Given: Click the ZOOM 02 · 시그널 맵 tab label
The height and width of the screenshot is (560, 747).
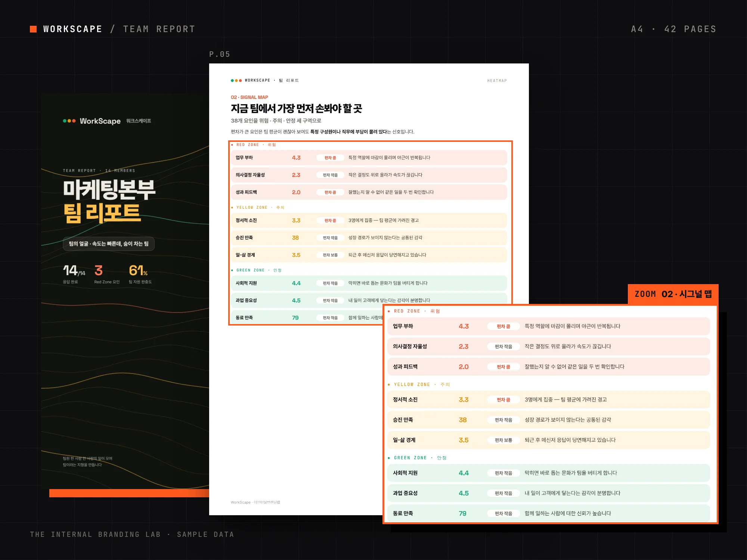Looking at the screenshot, I should 673,294.
